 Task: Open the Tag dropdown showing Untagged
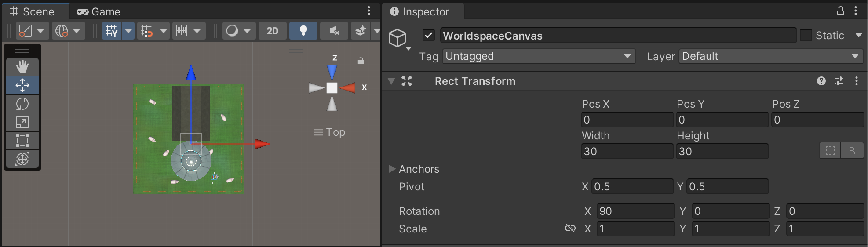538,56
